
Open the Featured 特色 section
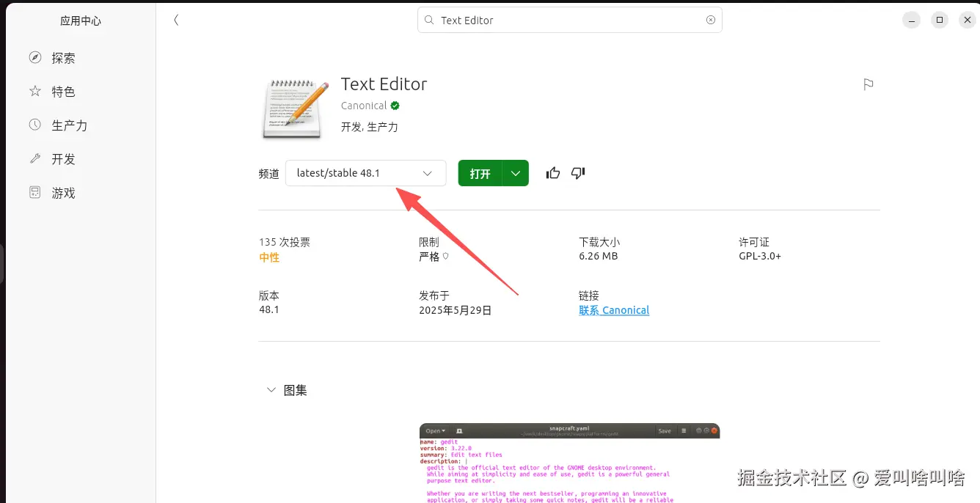point(81,92)
